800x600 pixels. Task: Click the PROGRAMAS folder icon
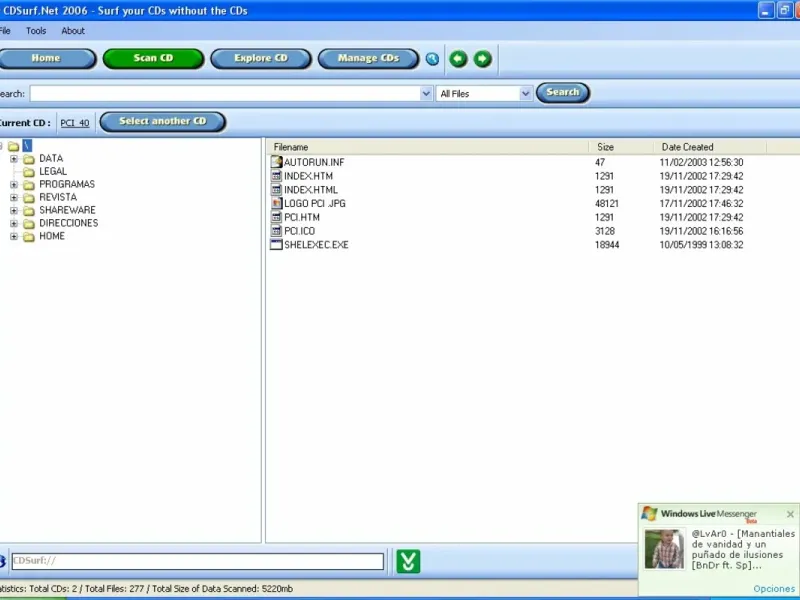(29, 185)
